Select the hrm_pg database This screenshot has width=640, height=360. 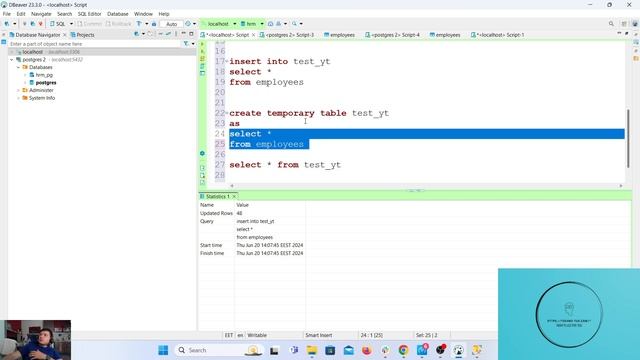(x=44, y=75)
